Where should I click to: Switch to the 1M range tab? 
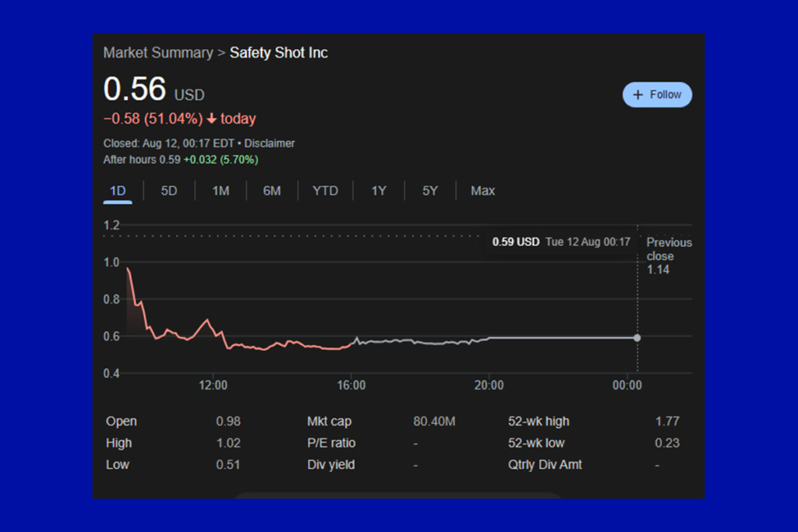coord(221,191)
